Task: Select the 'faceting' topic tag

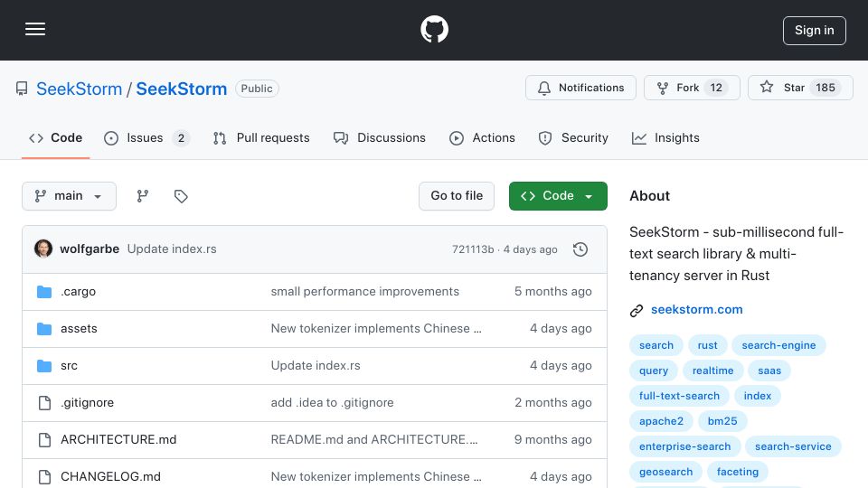Action: pos(738,473)
